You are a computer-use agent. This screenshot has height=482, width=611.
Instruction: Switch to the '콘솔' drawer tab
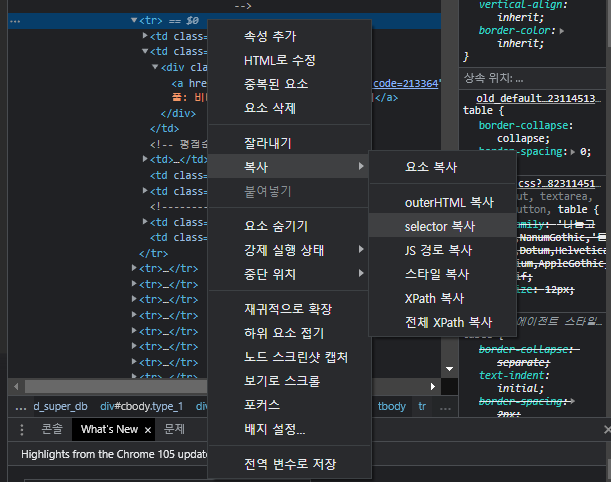[52, 429]
